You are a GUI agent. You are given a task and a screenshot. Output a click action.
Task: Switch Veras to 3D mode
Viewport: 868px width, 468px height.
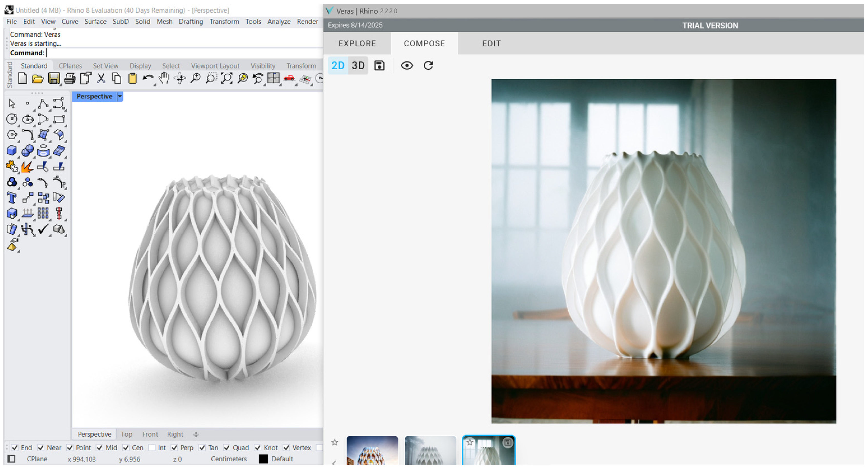tap(358, 65)
